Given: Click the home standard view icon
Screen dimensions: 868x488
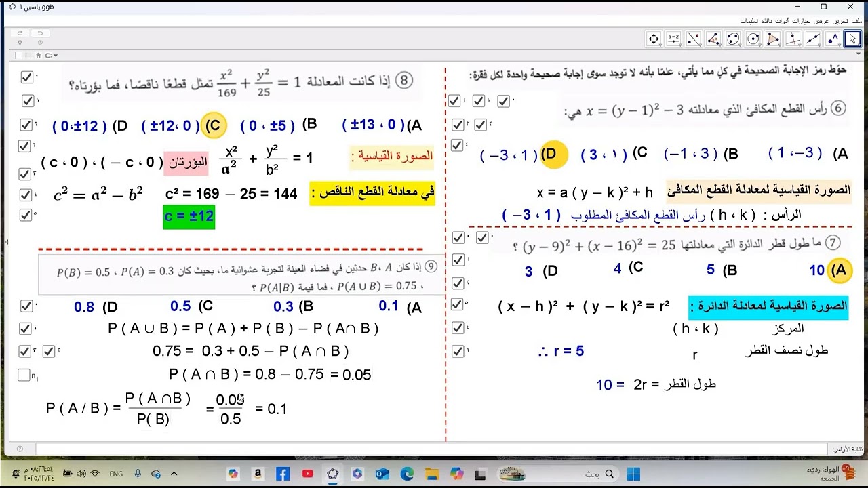Looking at the screenshot, I should coord(39,55).
